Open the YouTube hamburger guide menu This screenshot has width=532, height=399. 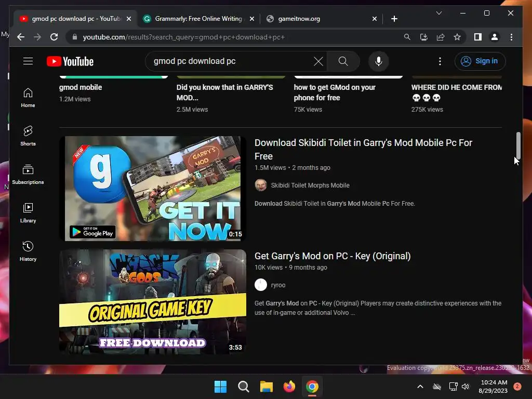pos(28,61)
